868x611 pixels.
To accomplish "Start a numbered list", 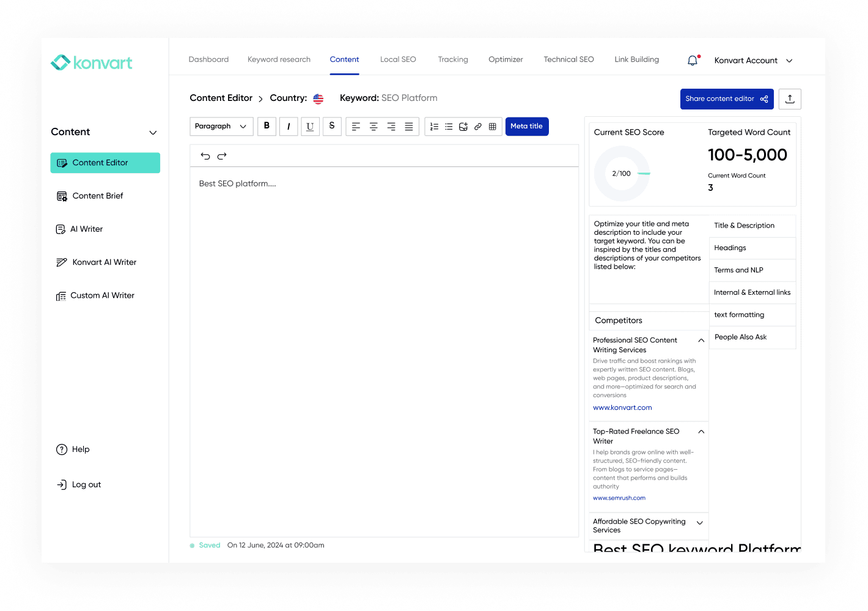I will tap(434, 127).
